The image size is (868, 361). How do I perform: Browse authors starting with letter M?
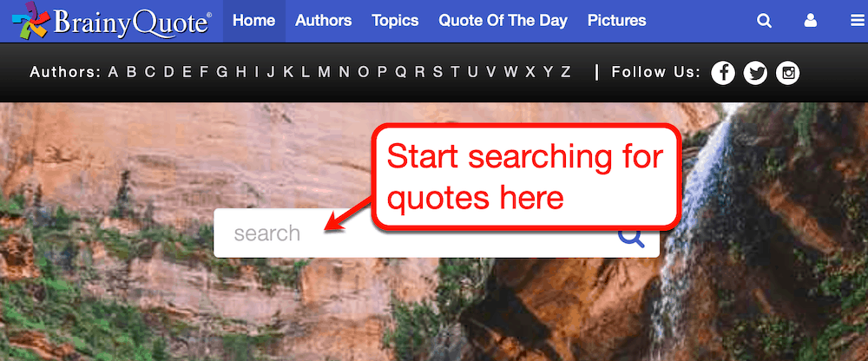click(x=324, y=73)
